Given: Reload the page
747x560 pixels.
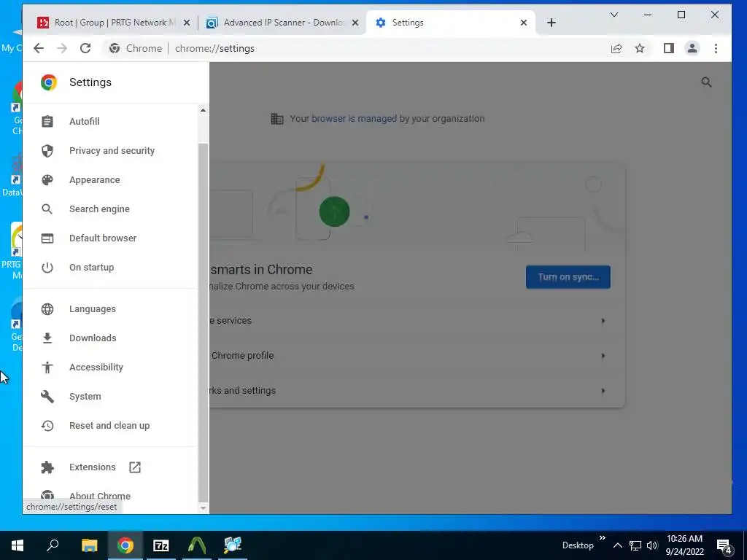Looking at the screenshot, I should pyautogui.click(x=85, y=49).
